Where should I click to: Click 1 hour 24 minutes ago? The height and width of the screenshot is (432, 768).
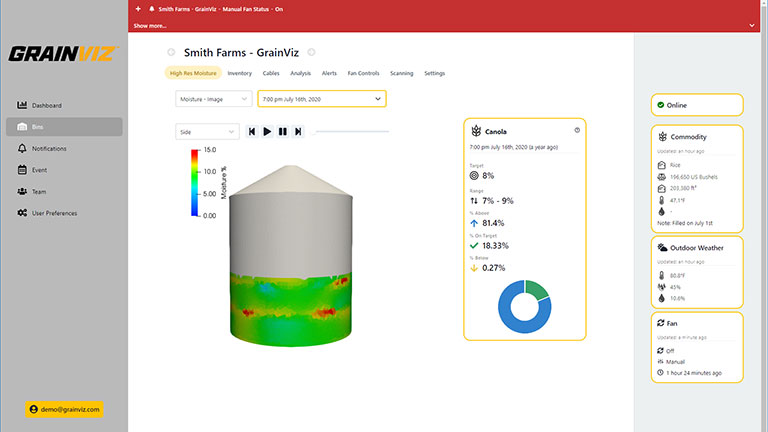(x=694, y=373)
